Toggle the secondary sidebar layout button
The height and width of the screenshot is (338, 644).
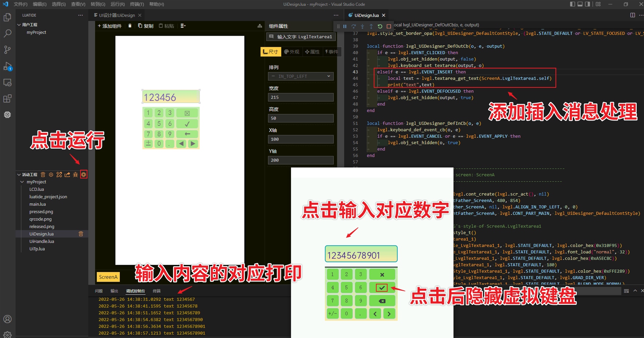click(x=587, y=4)
